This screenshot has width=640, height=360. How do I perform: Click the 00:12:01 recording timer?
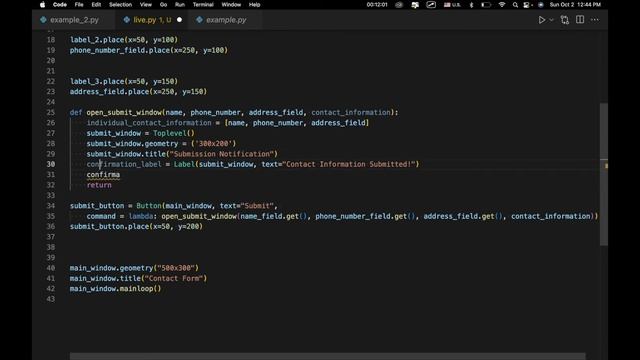(x=377, y=4)
